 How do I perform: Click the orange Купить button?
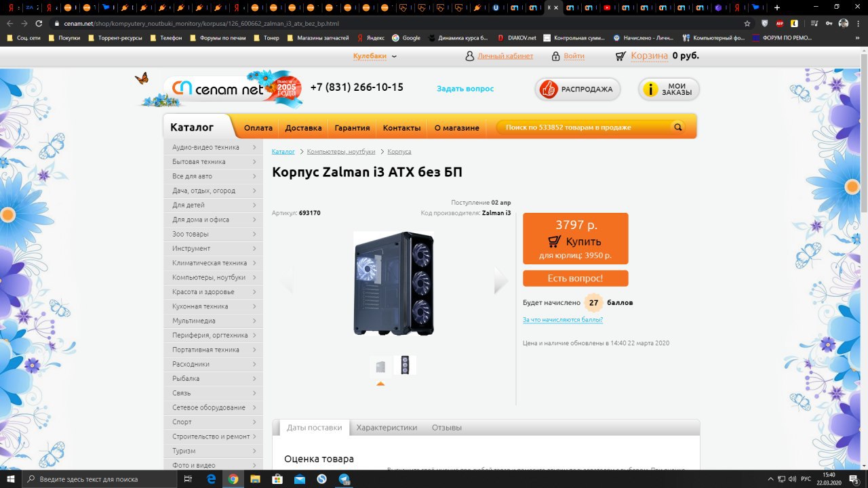[576, 239]
